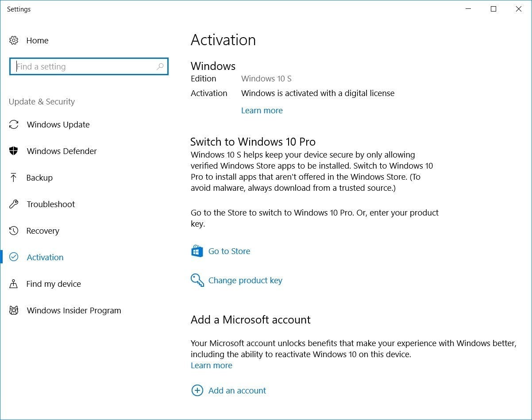
Task: Click the product key icon
Action: point(197,280)
